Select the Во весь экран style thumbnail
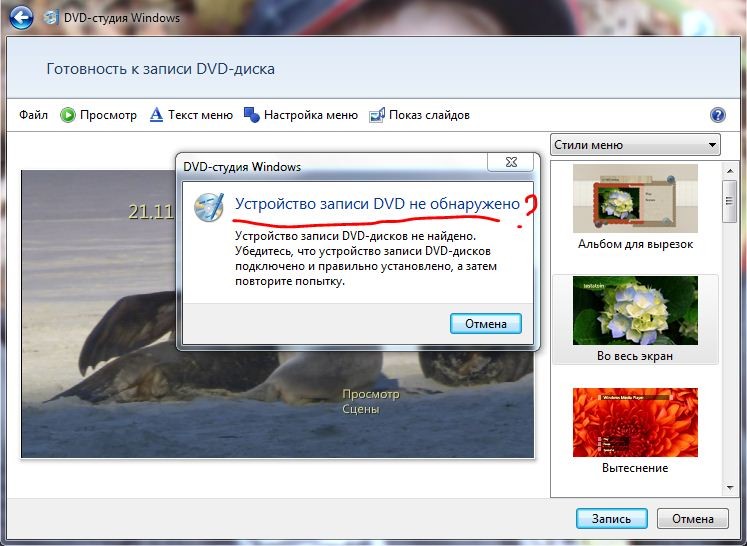This screenshot has width=747, height=546. tap(634, 311)
